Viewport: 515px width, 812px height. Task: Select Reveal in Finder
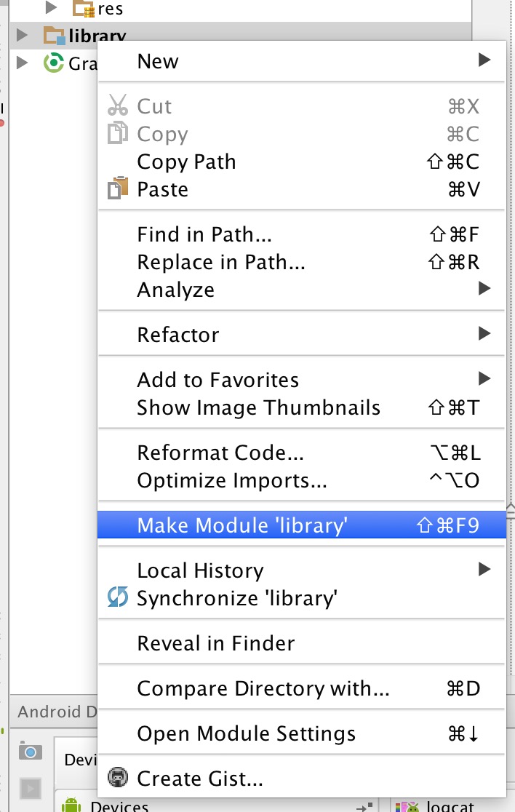coord(302,643)
